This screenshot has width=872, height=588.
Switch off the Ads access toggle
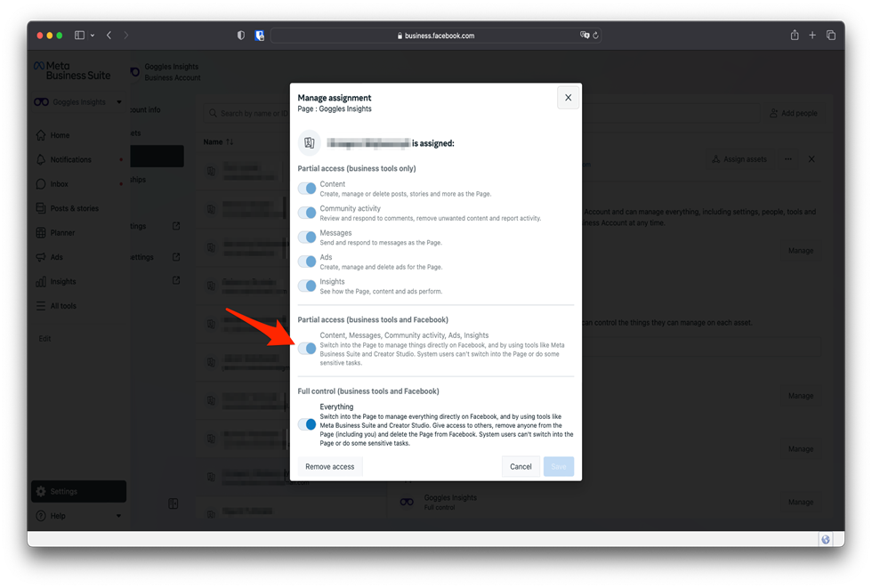pyautogui.click(x=307, y=262)
